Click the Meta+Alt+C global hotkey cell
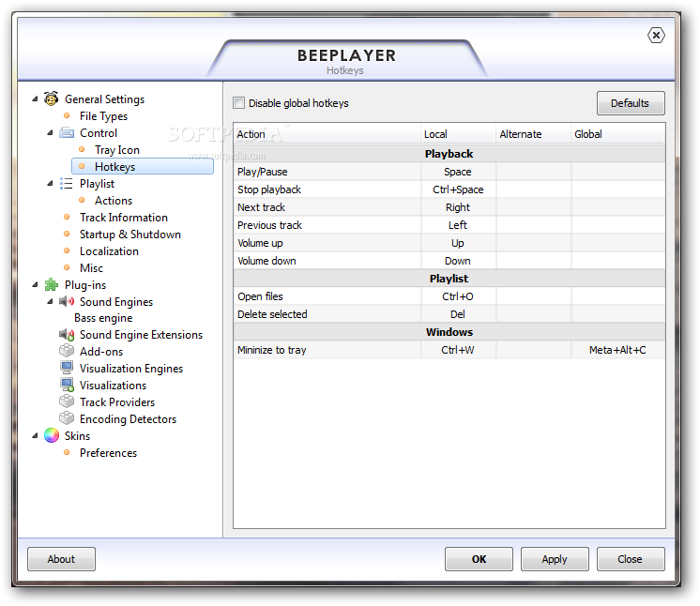 coord(617,350)
